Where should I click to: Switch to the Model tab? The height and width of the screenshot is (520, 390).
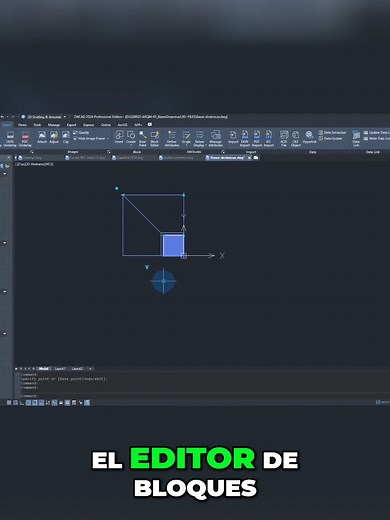pyautogui.click(x=44, y=369)
